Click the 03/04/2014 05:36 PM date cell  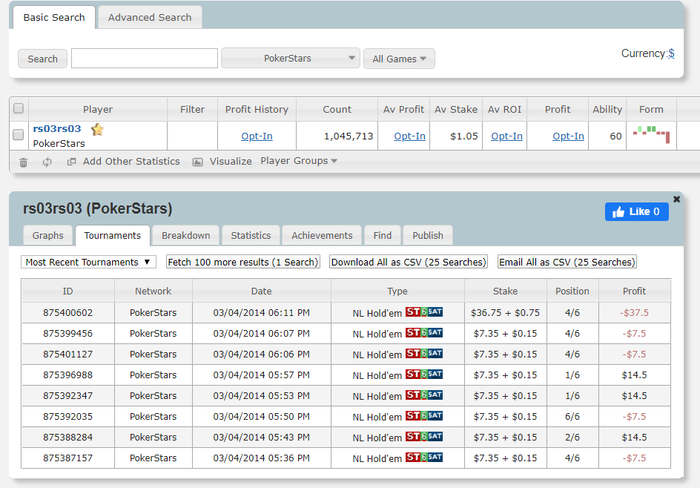(x=262, y=458)
